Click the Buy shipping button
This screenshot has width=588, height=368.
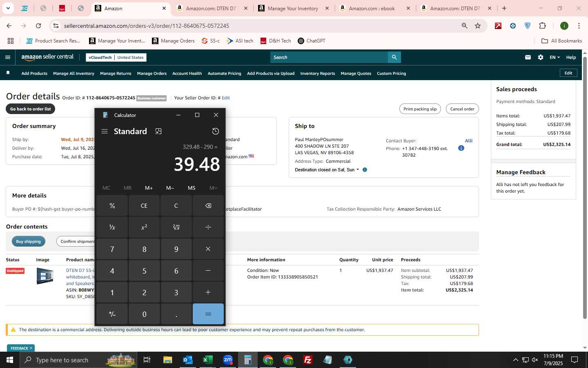click(29, 241)
